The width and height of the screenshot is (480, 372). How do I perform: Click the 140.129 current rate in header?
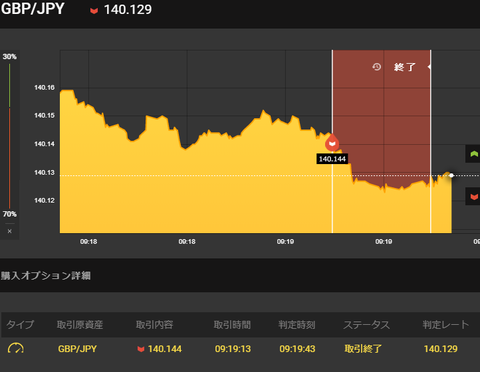click(x=128, y=10)
